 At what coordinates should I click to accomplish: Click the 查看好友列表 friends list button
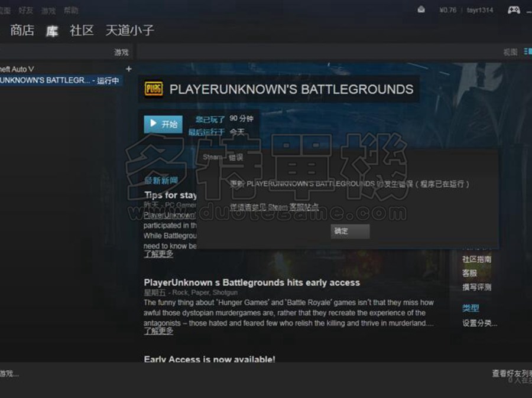pos(512,373)
